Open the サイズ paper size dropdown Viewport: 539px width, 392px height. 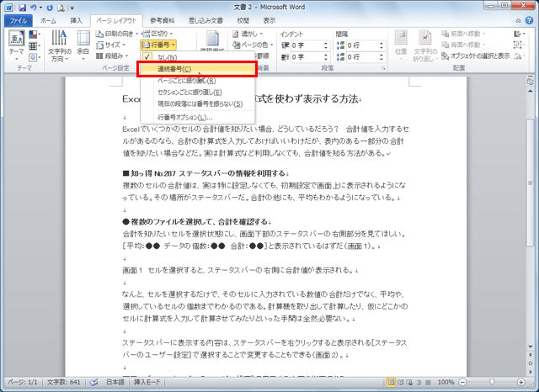pos(110,45)
